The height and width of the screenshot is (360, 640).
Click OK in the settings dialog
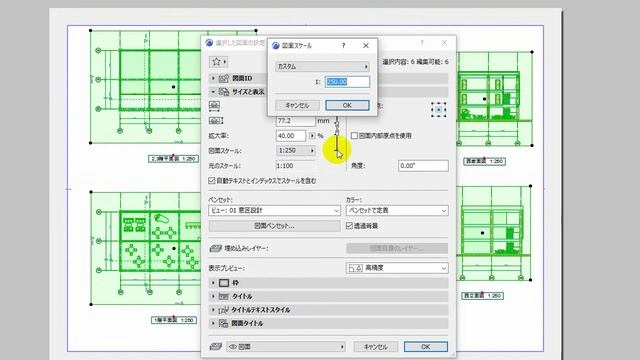(x=425, y=347)
